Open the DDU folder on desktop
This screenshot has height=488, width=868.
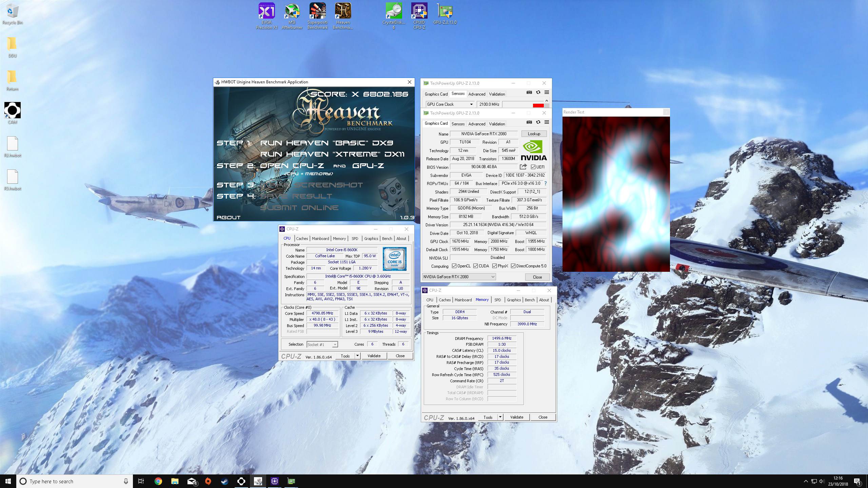[12, 47]
